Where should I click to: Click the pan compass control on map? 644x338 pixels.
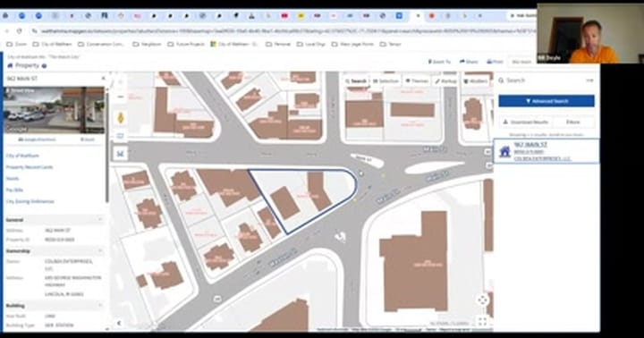tap(483, 300)
